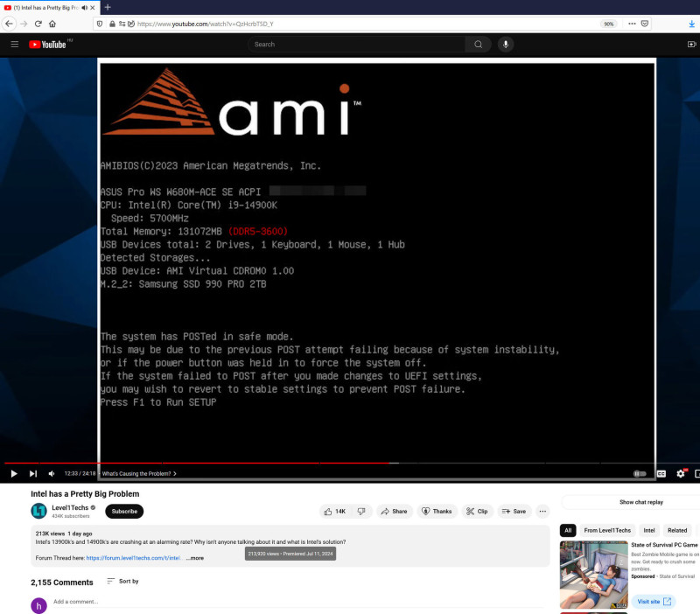Expand description with ...more

(195, 558)
